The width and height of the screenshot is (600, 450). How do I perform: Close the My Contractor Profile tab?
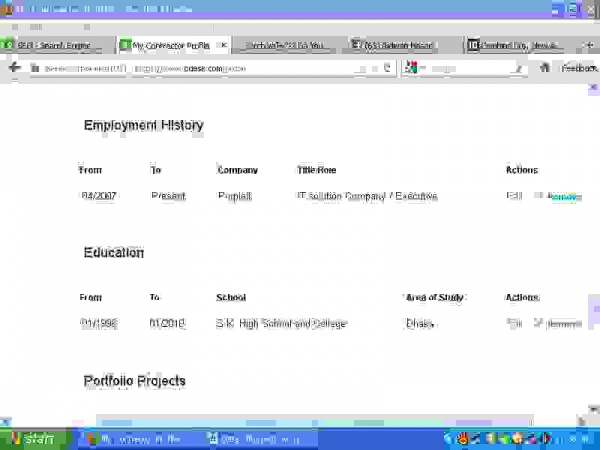point(224,45)
